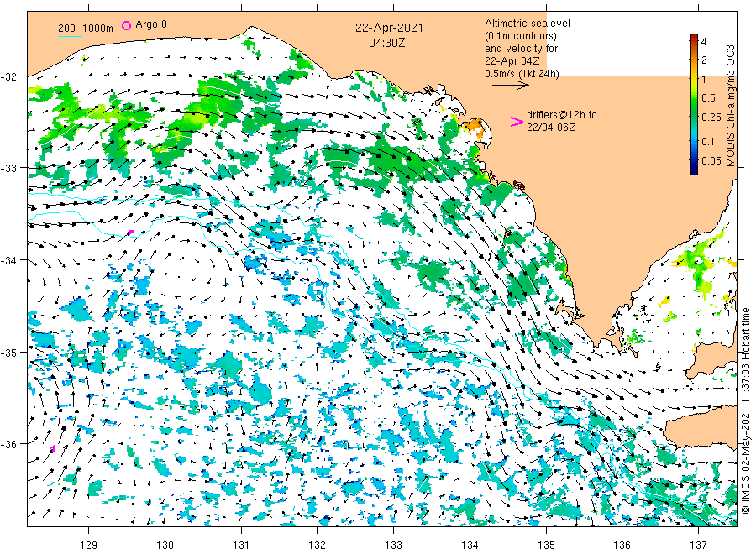Screen dimensions: 756x554
Task: Click the colorbar tick value 0.5
Action: (709, 98)
